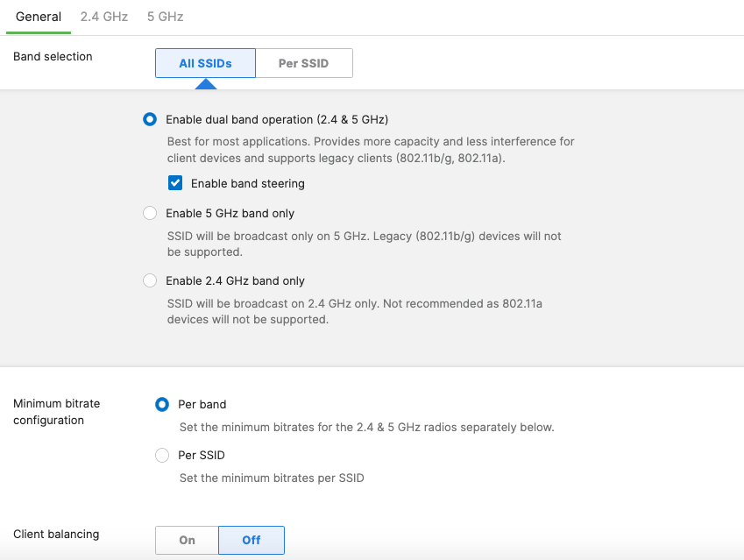Switch band selection to Per SSID
Viewport: 744px width, 560px height.
pyautogui.click(x=303, y=64)
